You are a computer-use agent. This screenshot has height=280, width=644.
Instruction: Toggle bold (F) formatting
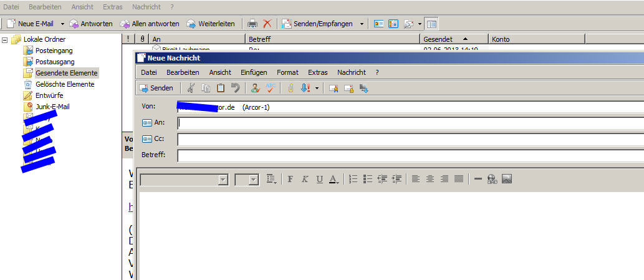pos(291,179)
